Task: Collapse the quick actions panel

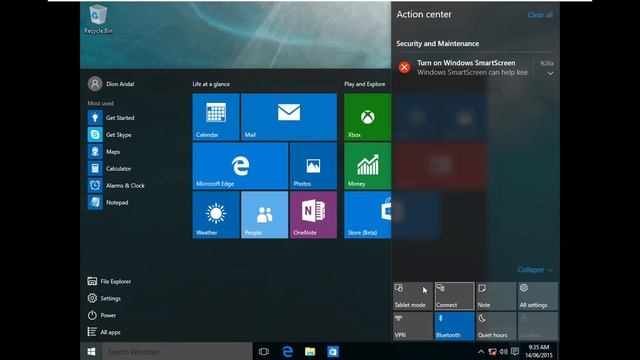Action: (x=535, y=270)
